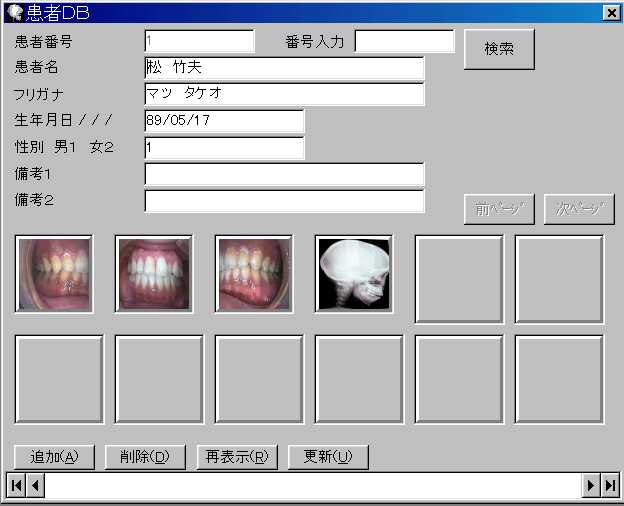Select the first teeth photo thumbnail
Viewport: 624px width, 506px height.
[54, 274]
